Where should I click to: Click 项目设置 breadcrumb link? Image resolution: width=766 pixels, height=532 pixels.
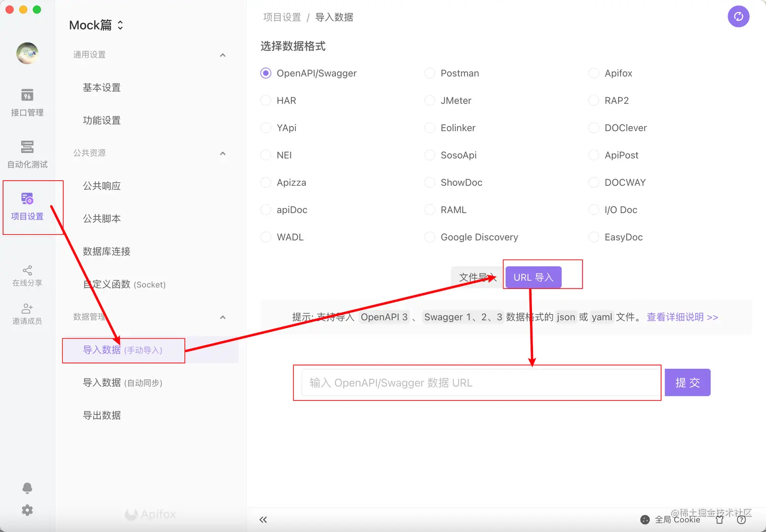(x=282, y=17)
